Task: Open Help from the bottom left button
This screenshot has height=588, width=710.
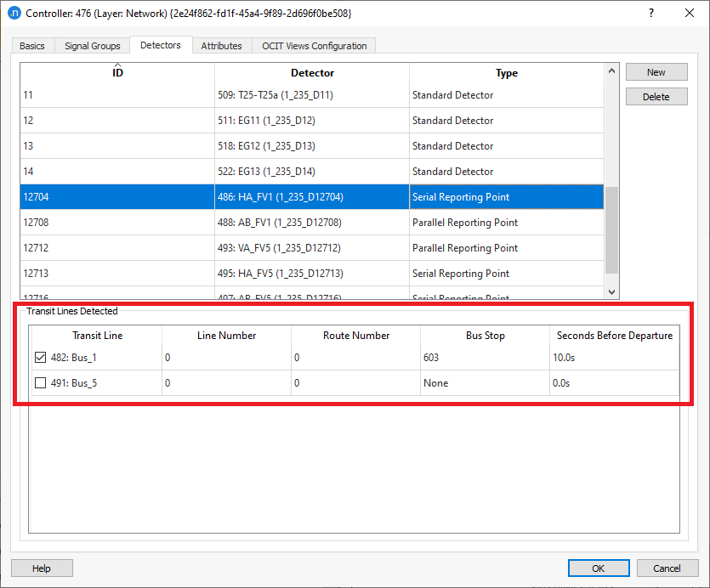Action: [x=41, y=568]
